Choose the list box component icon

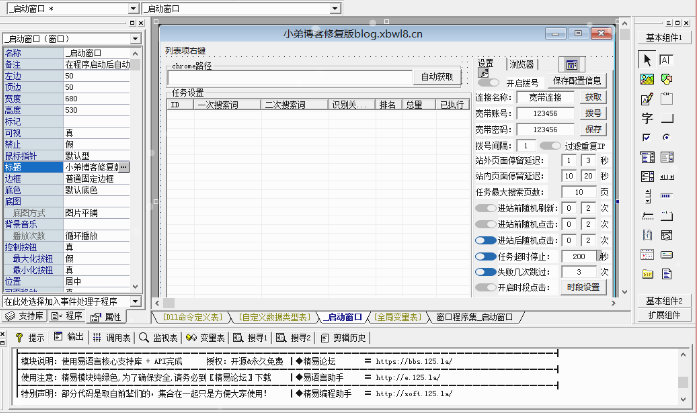[x=666, y=157]
